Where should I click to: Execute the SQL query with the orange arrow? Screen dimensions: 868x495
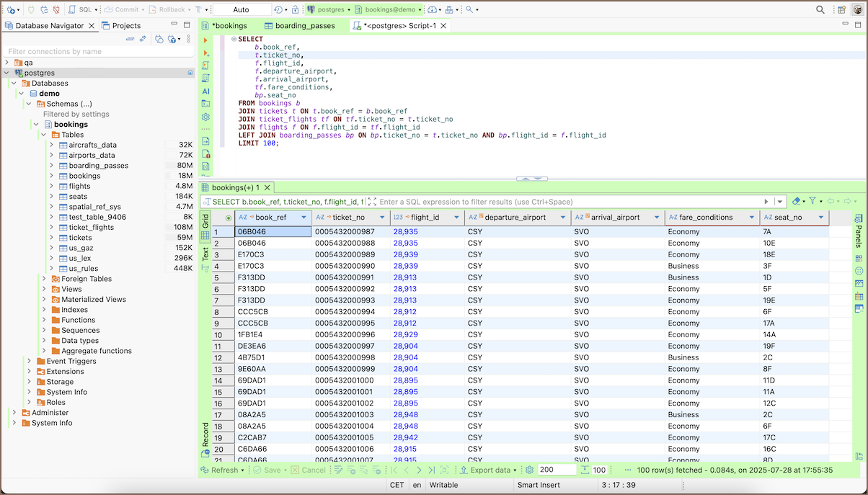tap(205, 40)
